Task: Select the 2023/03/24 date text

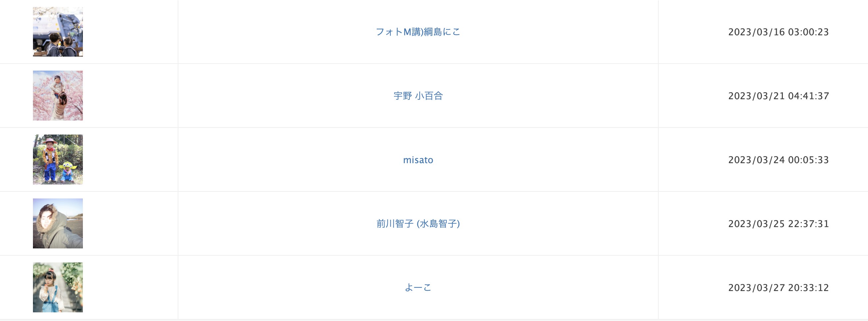Action: click(x=757, y=160)
